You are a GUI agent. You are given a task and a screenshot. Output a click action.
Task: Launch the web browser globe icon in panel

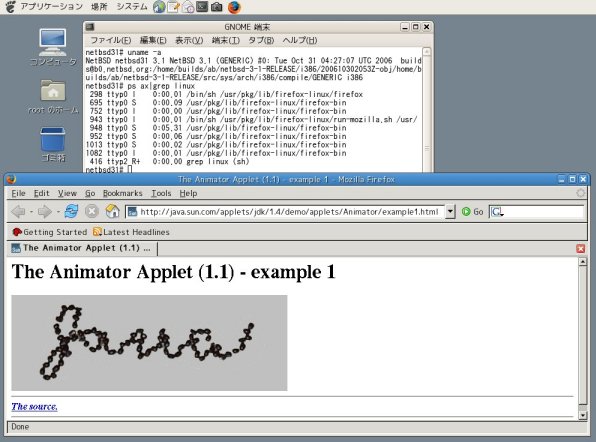click(x=159, y=7)
